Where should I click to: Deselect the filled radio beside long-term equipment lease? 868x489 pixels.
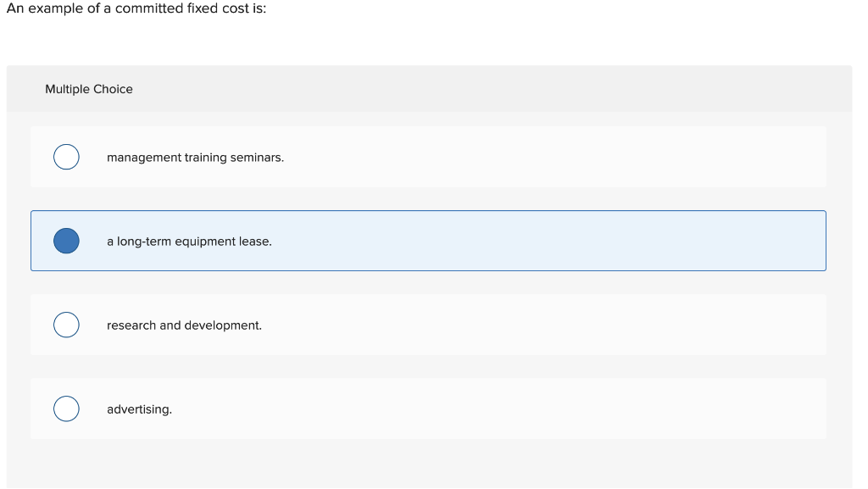click(x=66, y=240)
